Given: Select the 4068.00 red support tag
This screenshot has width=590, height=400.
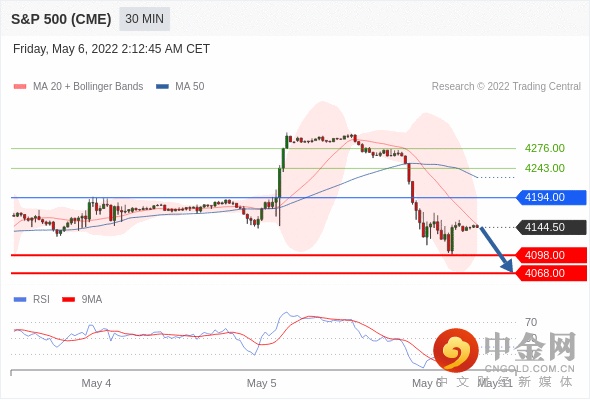Looking at the screenshot, I should [552, 273].
